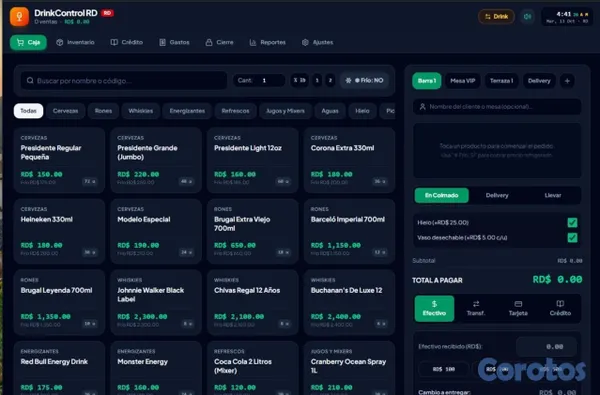Add Cranberry Ocean Spray 1L to order

[x=349, y=368]
